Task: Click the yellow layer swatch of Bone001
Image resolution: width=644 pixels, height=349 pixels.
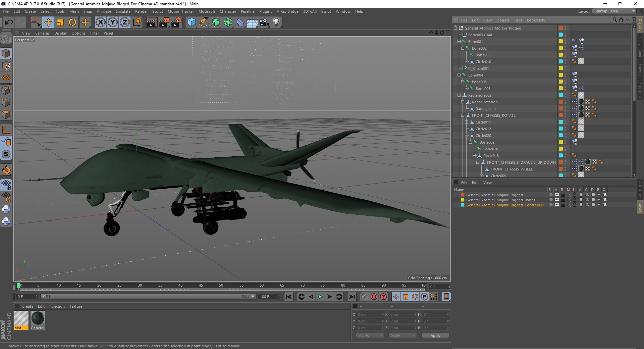Action: (x=560, y=41)
